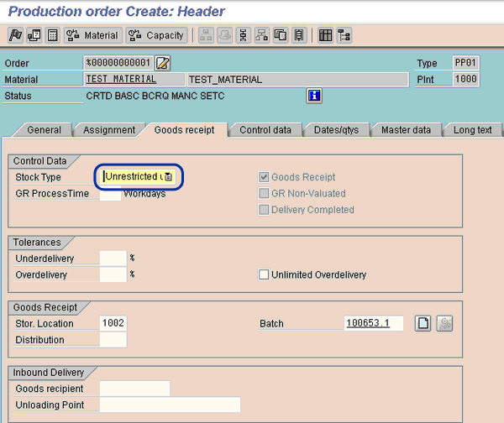
Task: Click the Batch number field 100653.1
Action: pos(373,323)
